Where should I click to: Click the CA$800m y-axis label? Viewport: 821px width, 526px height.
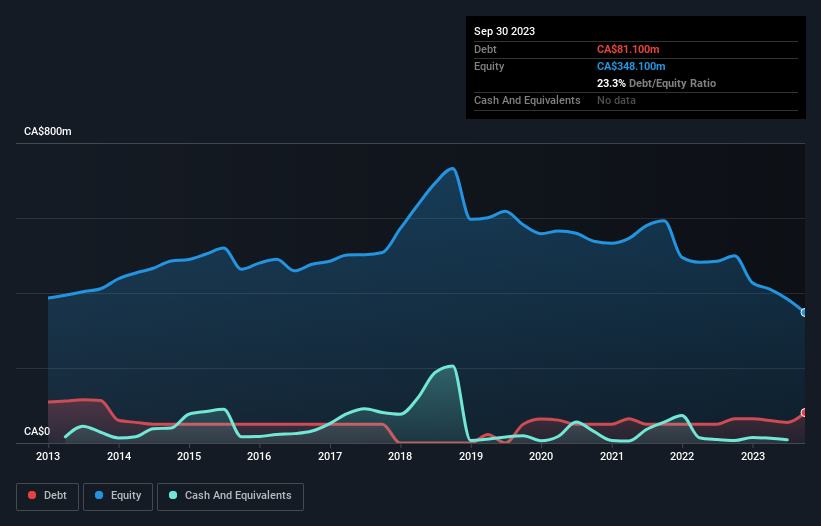(48, 131)
